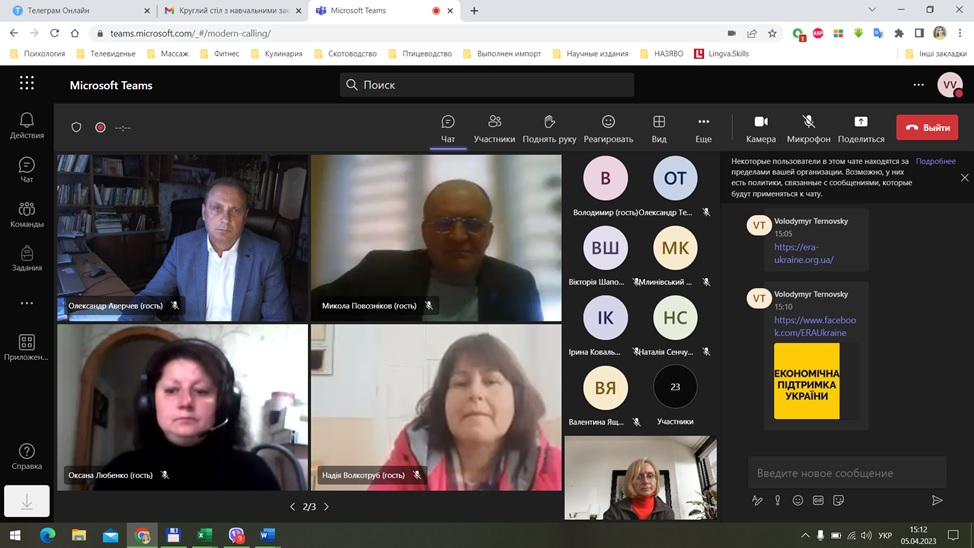Image resolution: width=974 pixels, height=548 pixels.
Task: Select Оксана Любенко video tile
Action: 183,408
